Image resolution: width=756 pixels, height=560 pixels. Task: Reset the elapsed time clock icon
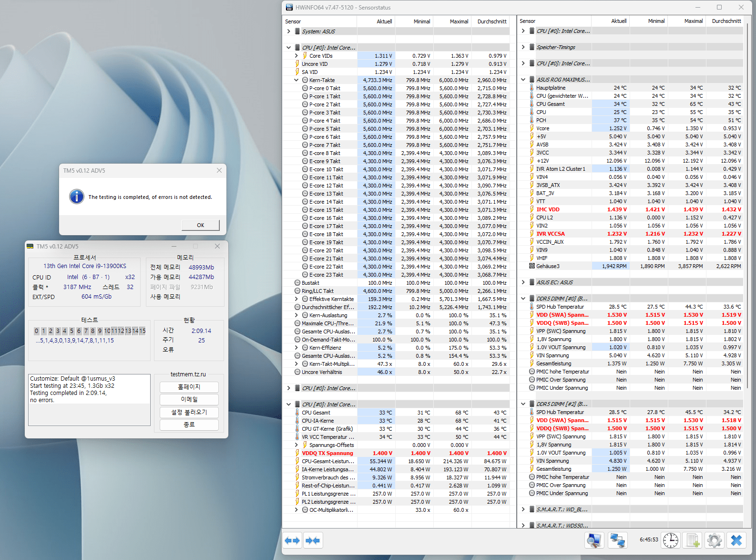click(671, 540)
